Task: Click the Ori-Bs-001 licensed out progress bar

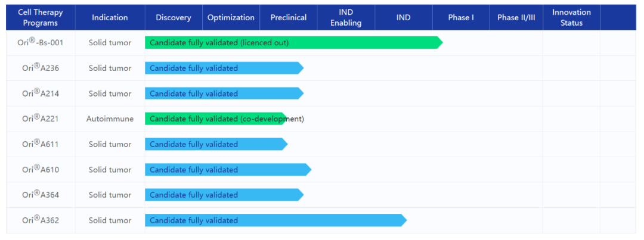Action: (292, 43)
